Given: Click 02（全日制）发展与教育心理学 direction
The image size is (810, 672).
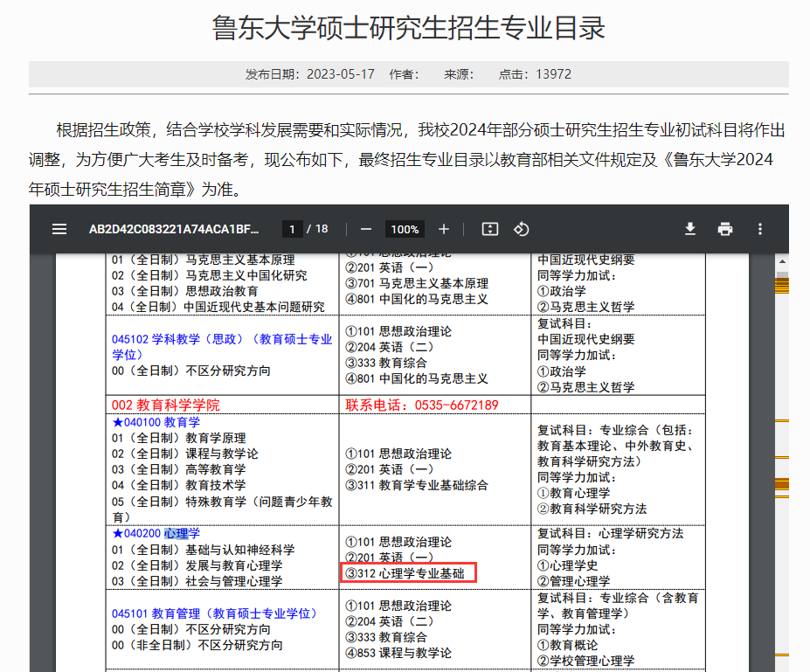Looking at the screenshot, I should tap(197, 565).
